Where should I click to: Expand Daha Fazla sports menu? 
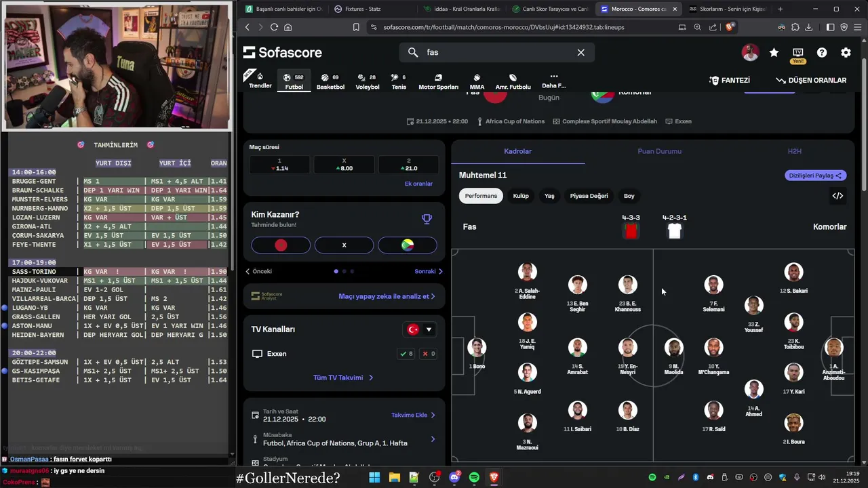pyautogui.click(x=553, y=81)
